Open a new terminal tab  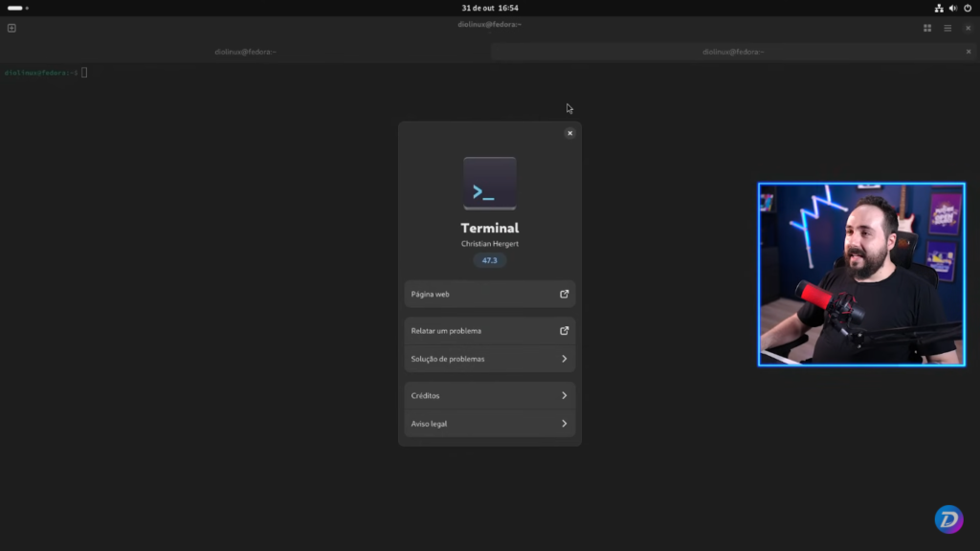click(11, 28)
